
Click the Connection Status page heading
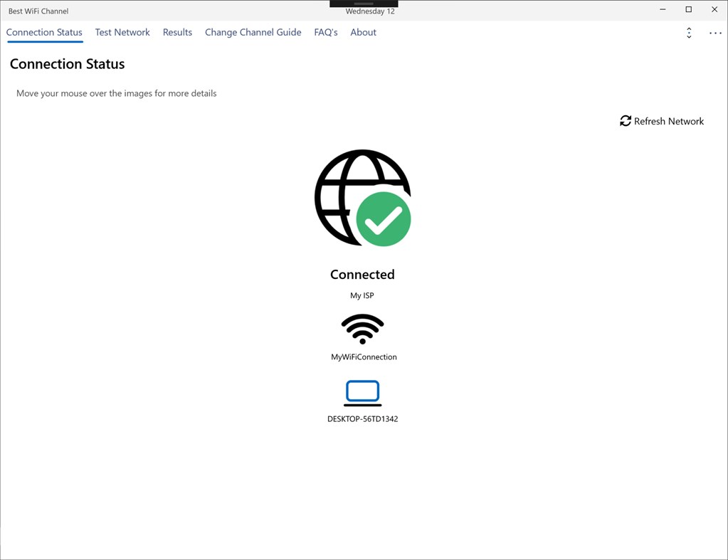pos(67,64)
